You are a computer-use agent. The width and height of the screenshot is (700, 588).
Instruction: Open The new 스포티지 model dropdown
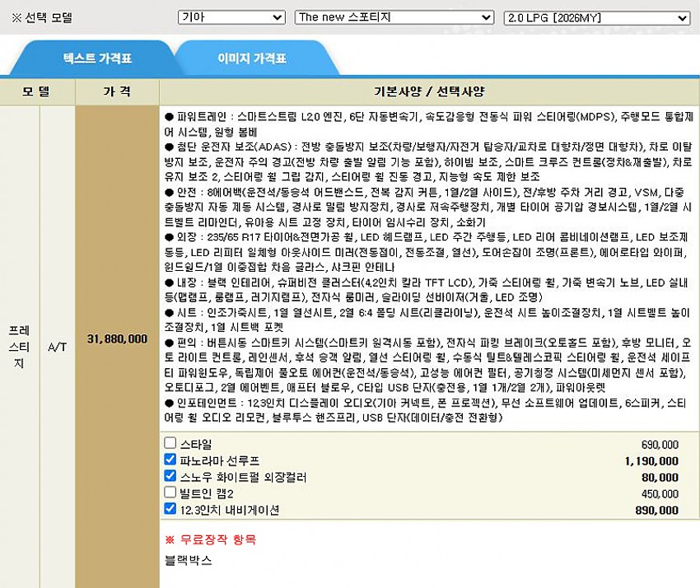click(394, 17)
